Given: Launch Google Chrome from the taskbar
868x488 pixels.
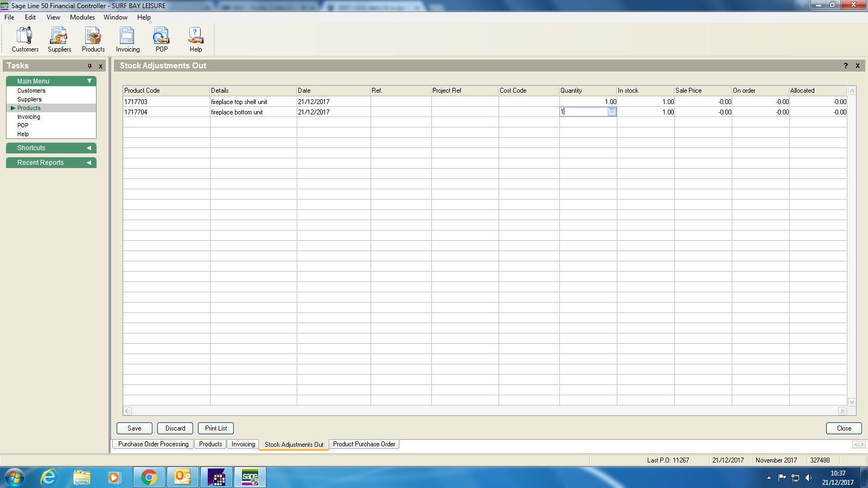Looking at the screenshot, I should point(149,477).
